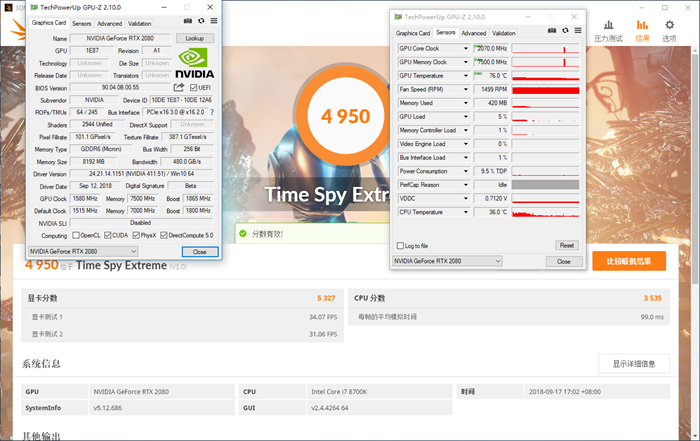Toggle PhysX checkbox

tap(136, 235)
